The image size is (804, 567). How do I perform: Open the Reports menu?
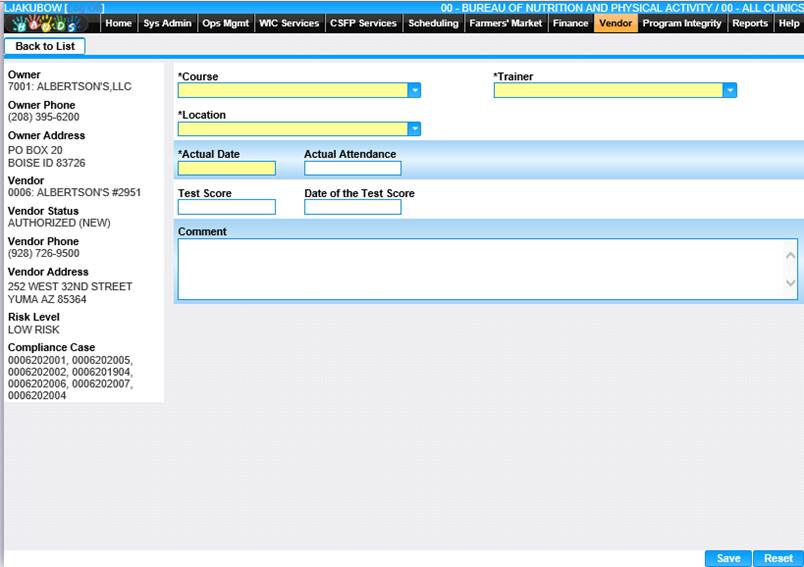click(x=750, y=23)
